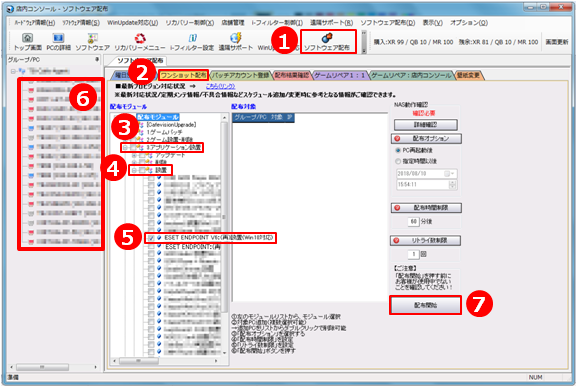Start distribution with 配布開始 button
577x387 pixels.
(425, 305)
